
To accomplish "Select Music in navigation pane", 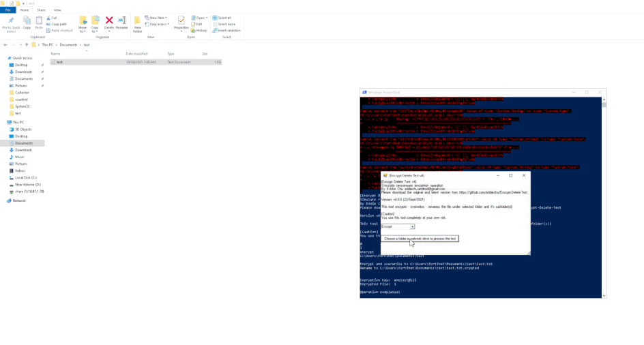I will 17,157.
